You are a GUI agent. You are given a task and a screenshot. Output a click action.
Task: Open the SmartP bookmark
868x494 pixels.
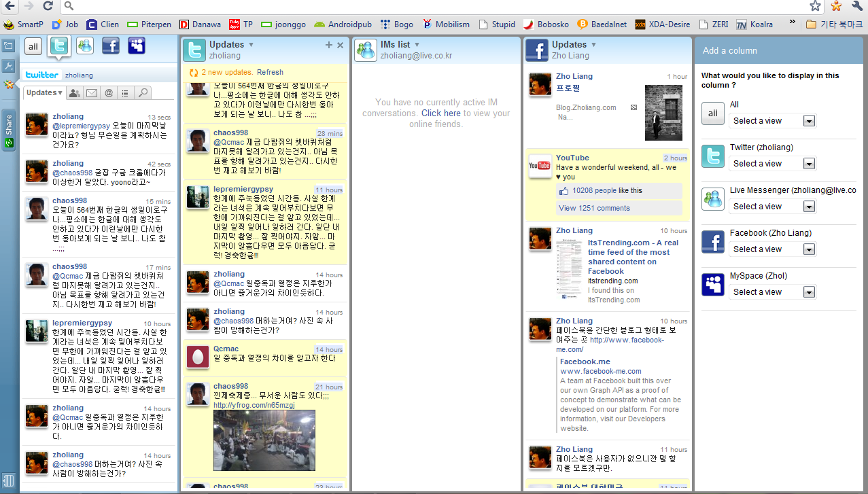[x=23, y=24]
